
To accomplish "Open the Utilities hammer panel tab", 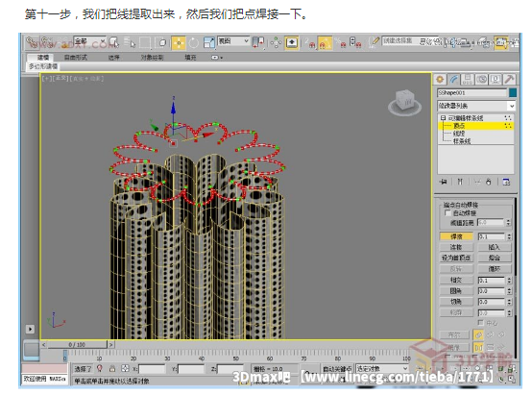I will (x=509, y=80).
